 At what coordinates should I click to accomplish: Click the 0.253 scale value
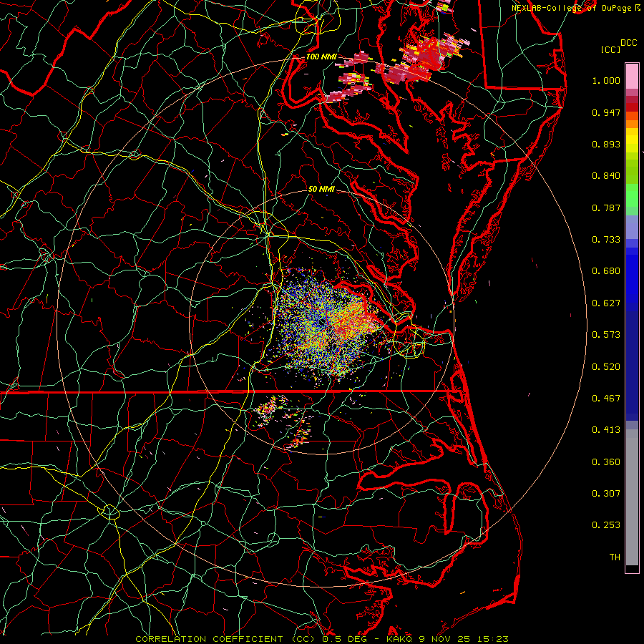tap(606, 525)
